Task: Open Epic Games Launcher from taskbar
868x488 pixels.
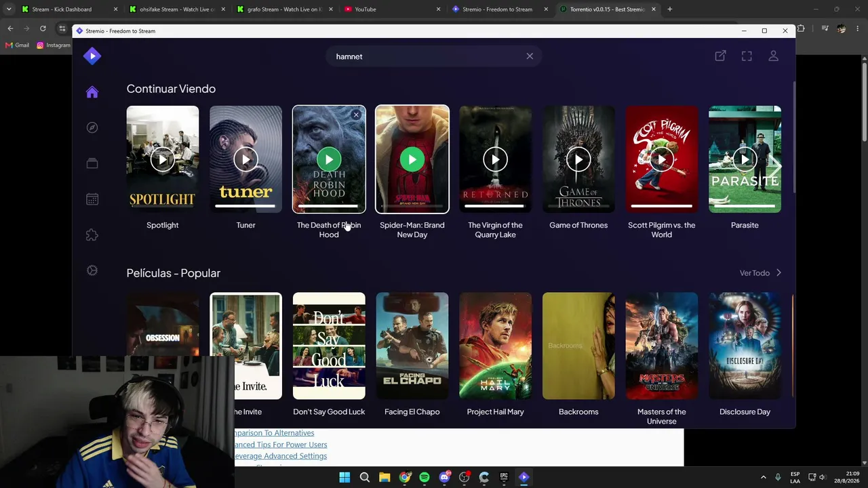Action: coord(504,477)
